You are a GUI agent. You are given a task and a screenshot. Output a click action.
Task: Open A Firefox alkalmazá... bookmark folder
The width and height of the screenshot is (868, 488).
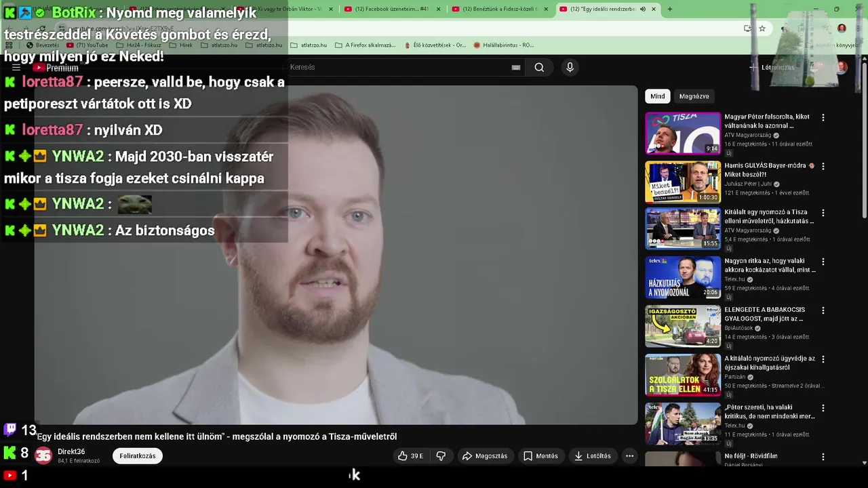(365, 45)
